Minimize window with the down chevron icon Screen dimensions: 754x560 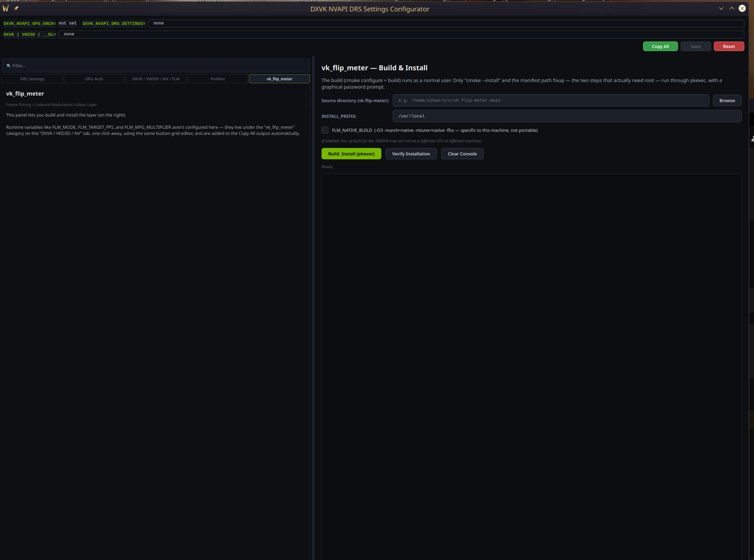pyautogui.click(x=721, y=8)
